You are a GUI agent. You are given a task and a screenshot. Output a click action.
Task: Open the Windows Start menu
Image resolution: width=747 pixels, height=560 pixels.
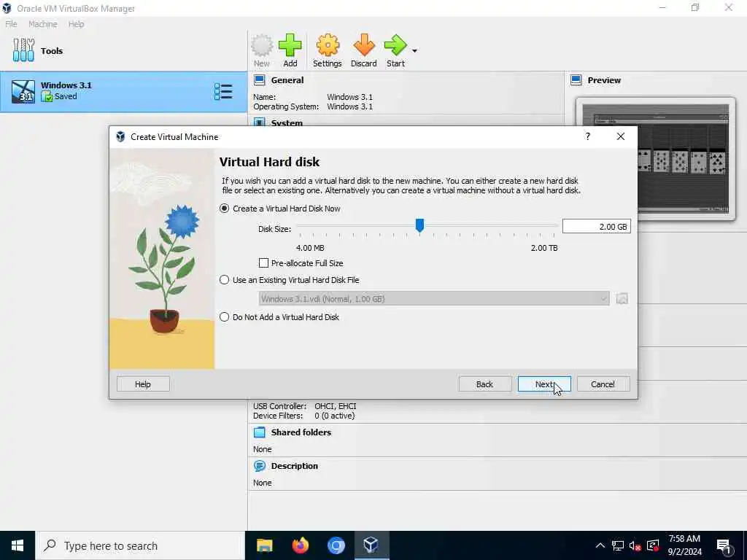18,545
